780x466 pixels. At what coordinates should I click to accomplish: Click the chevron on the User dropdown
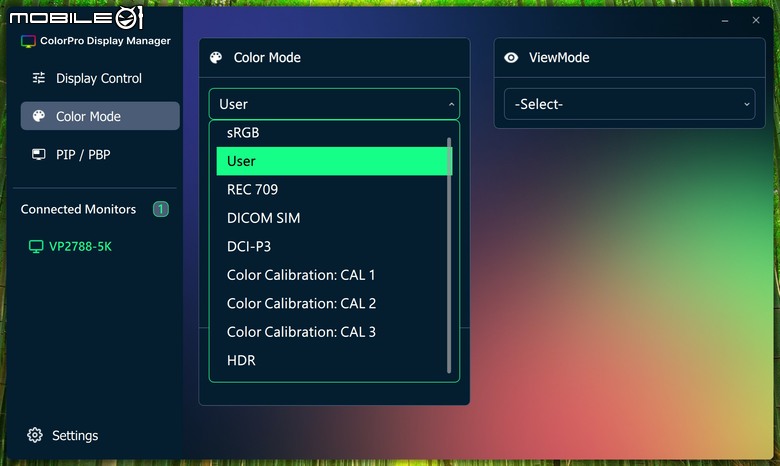coord(451,104)
